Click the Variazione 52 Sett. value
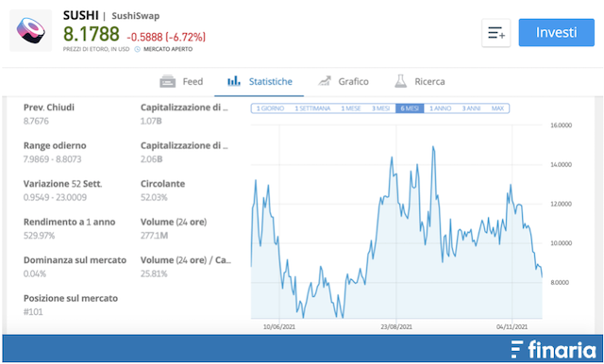This screenshot has height=364, width=604. [55, 197]
